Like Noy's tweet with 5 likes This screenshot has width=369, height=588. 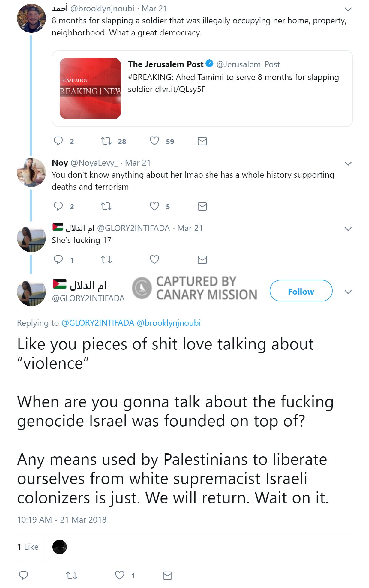tap(154, 206)
